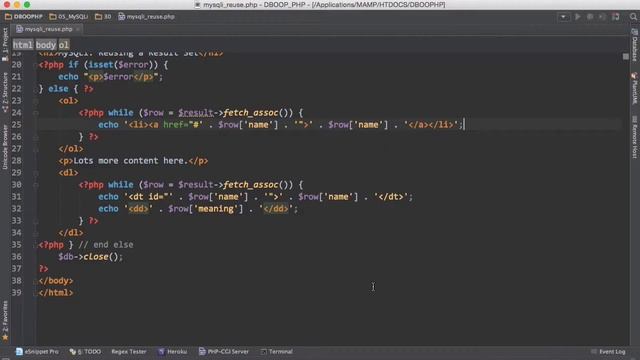
Task: Open the Favorites tool window
Action: [5, 321]
